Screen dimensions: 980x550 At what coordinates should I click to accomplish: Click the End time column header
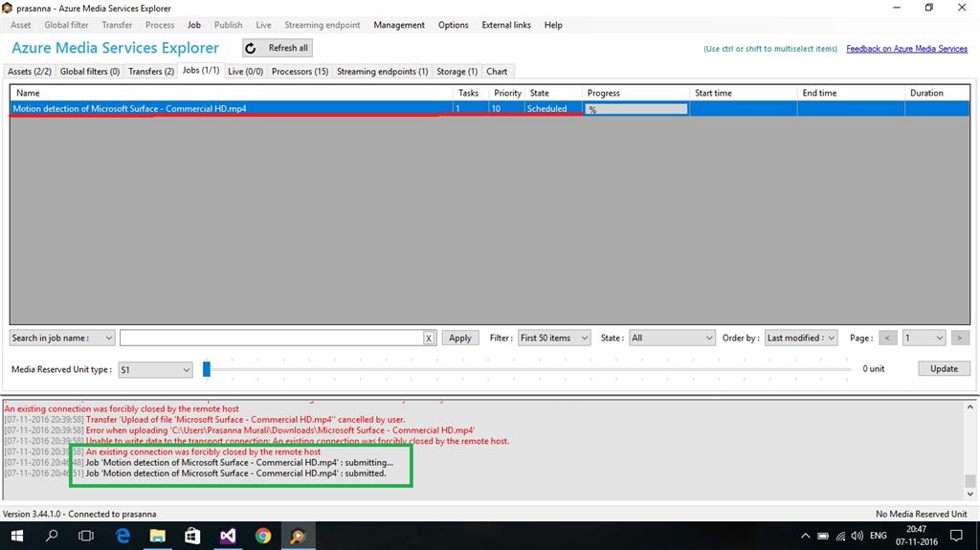851,93
